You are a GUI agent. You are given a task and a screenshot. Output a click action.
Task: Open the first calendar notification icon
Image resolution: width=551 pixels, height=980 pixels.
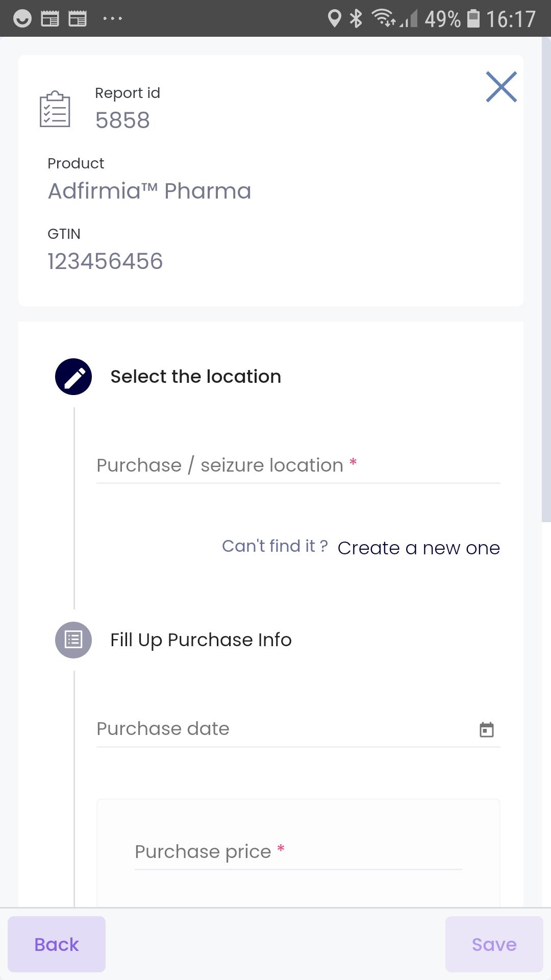[x=50, y=19]
